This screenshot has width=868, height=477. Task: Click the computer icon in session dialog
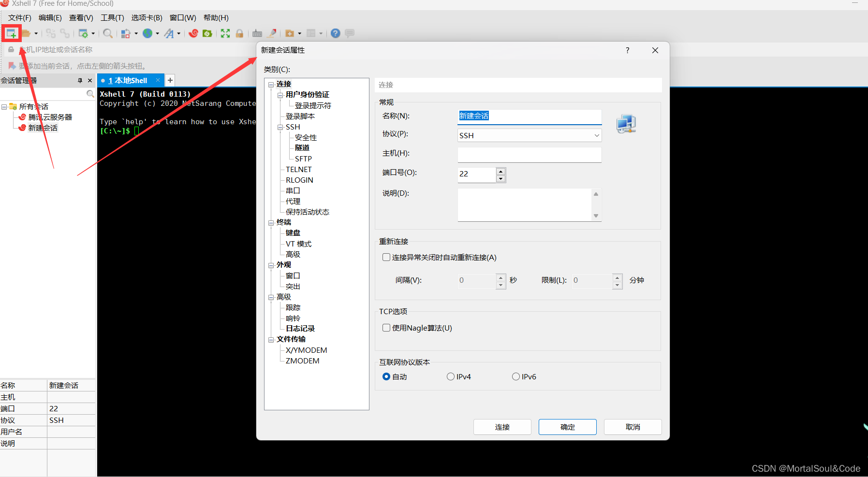click(626, 124)
